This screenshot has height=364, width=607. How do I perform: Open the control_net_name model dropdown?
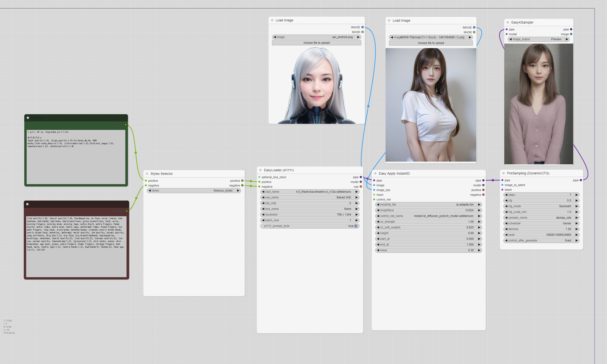[x=429, y=216]
